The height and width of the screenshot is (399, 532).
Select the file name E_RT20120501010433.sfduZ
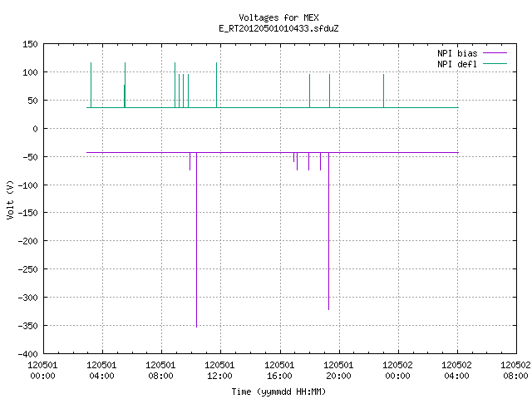pyautogui.click(x=278, y=28)
